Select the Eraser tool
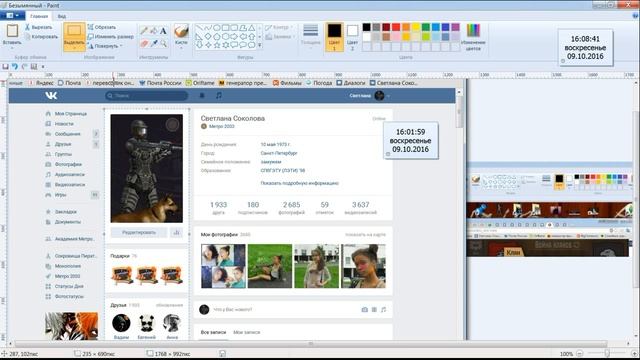This screenshot has height=360, width=640. pos(144,43)
